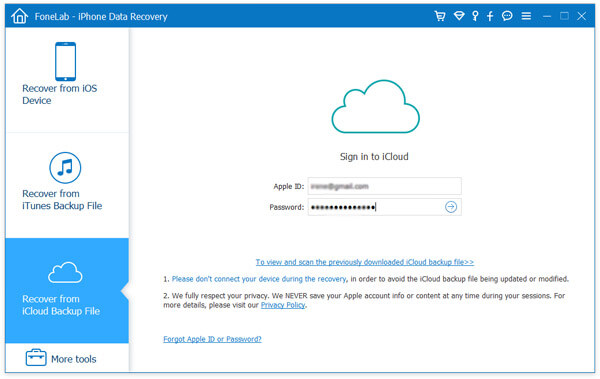The width and height of the screenshot is (600, 379).
Task: Click the Apple ID input field
Action: point(384,186)
